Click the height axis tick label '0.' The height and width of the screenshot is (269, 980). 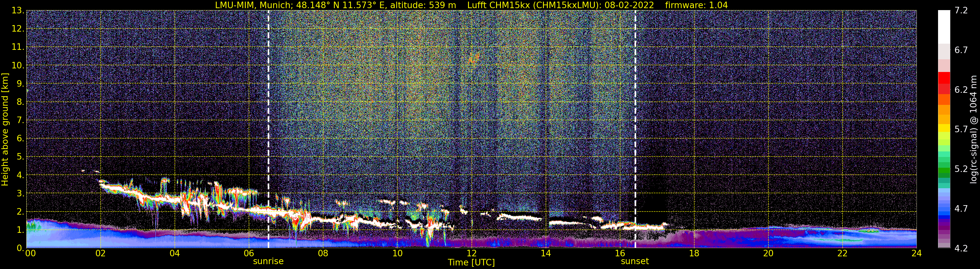point(20,248)
